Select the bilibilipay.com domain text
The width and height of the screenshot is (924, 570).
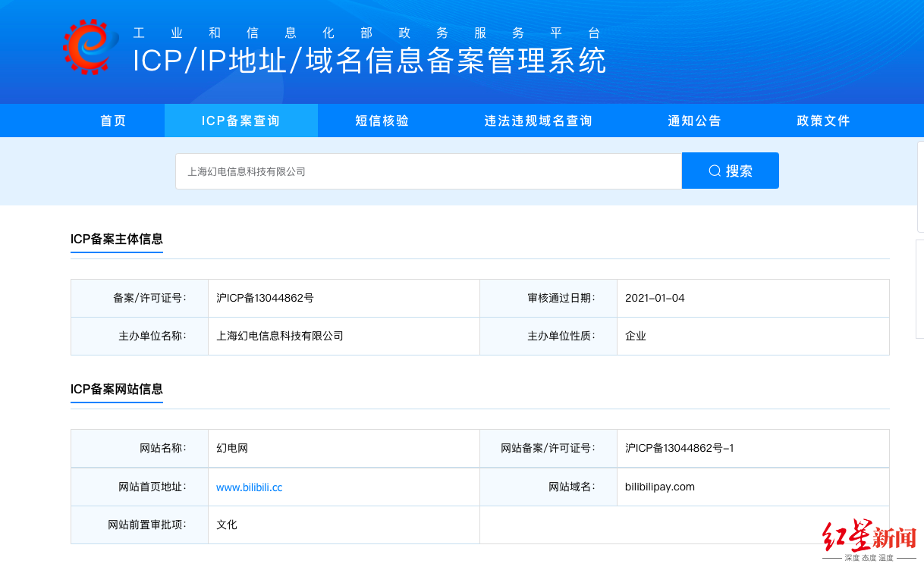659,487
